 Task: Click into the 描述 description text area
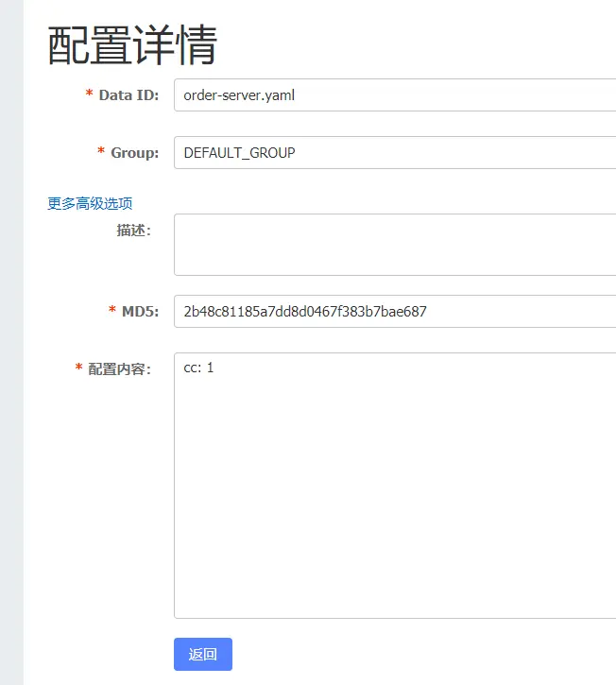pyautogui.click(x=395, y=245)
